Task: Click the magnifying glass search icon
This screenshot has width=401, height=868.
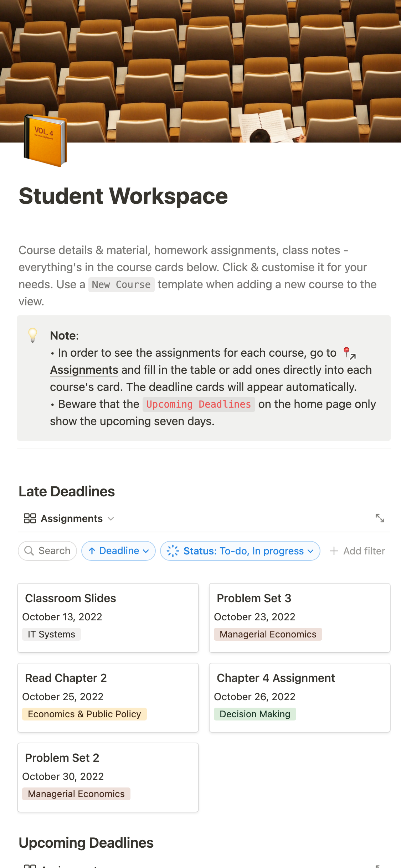Action: pos(29,551)
